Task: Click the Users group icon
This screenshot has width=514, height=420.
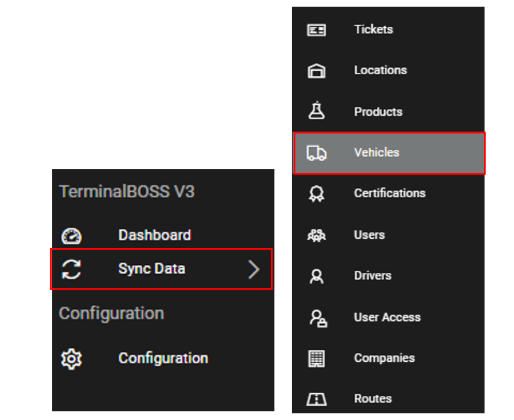Action: [x=317, y=235]
